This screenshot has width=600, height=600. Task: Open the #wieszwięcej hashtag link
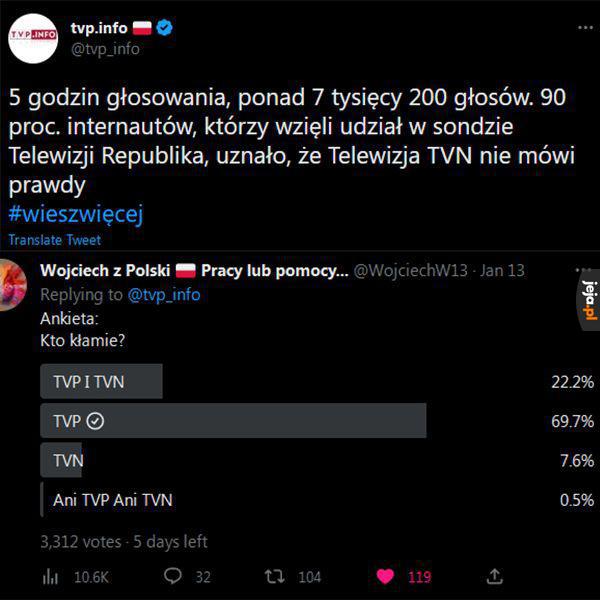(x=76, y=214)
